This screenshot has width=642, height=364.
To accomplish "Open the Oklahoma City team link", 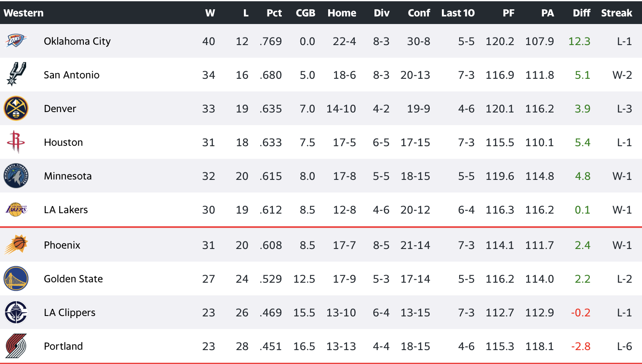I will [77, 41].
